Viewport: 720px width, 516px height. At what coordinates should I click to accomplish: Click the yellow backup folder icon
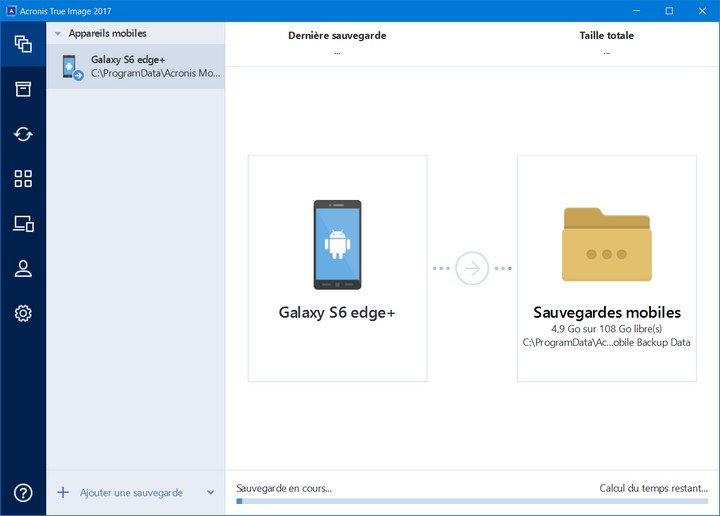click(607, 244)
